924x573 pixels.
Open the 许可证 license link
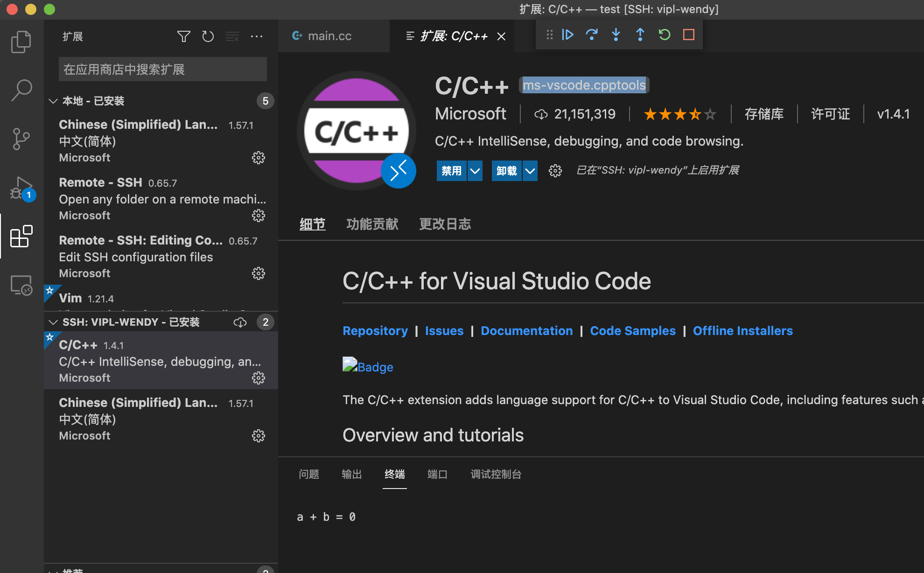830,114
